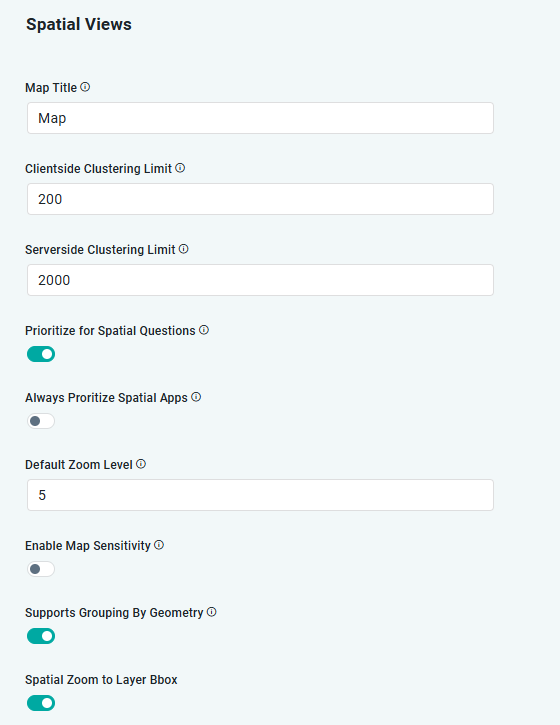Disable Prioritize for Spatial Questions toggle

point(41,354)
